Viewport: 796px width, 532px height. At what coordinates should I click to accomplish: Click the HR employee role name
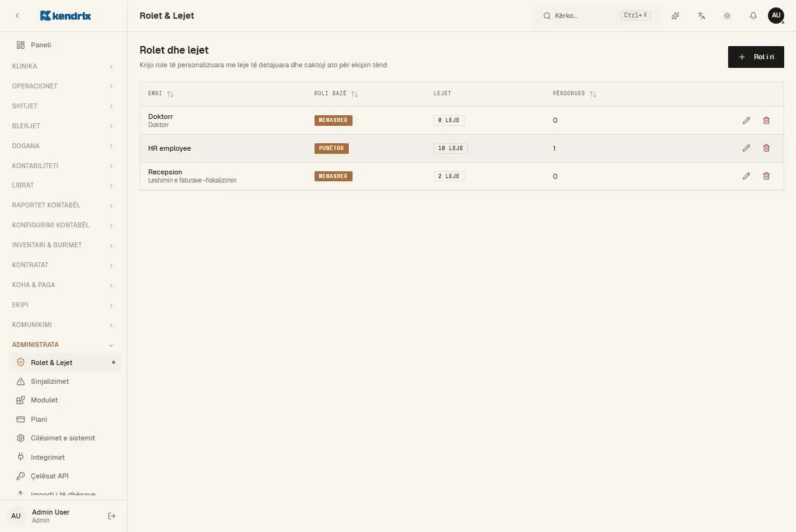[169, 148]
